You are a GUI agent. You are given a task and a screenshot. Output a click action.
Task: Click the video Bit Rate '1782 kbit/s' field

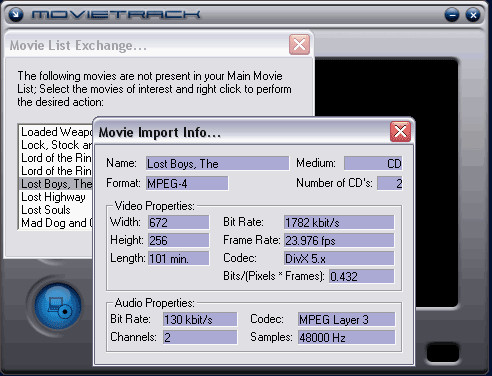click(339, 222)
